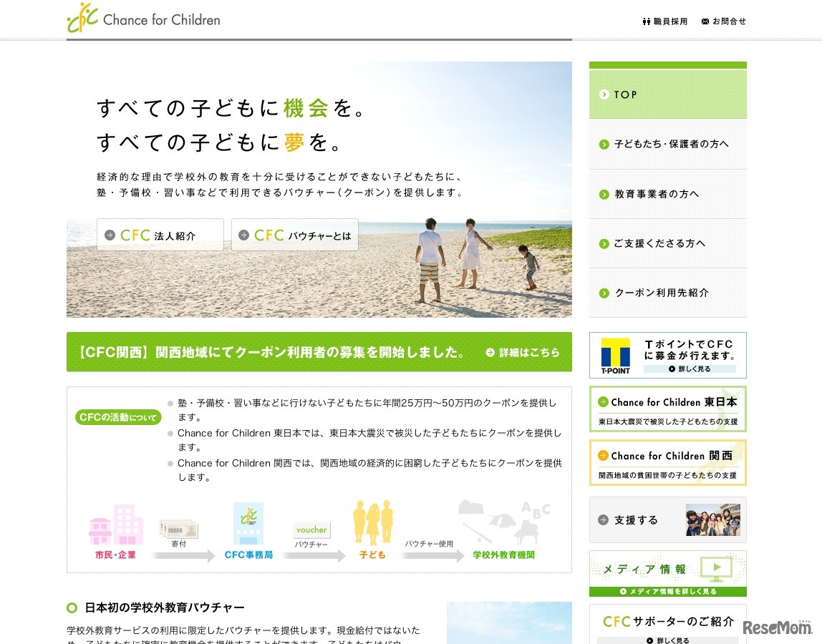Open the 職員採用 recruitment link
This screenshot has width=822, height=644.
[664, 21]
